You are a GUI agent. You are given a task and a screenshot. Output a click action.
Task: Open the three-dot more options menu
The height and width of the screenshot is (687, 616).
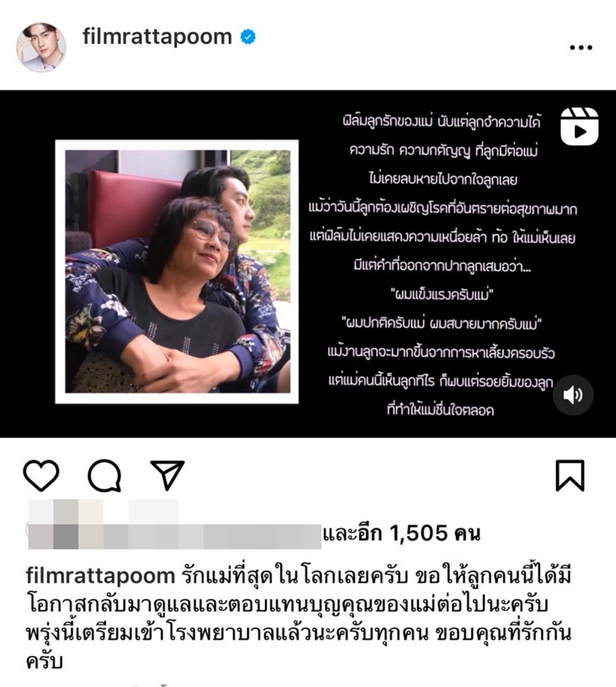tap(581, 47)
